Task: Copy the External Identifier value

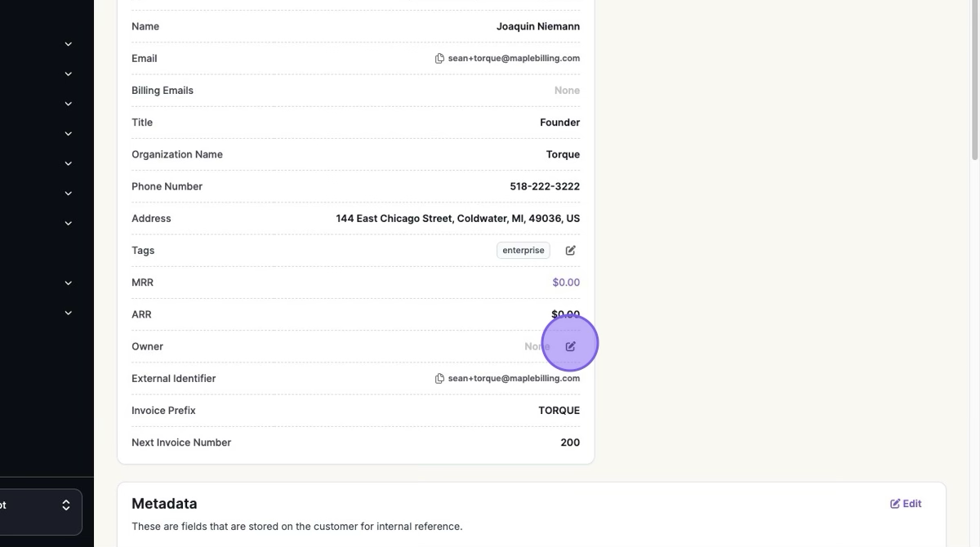Action: pos(439,379)
